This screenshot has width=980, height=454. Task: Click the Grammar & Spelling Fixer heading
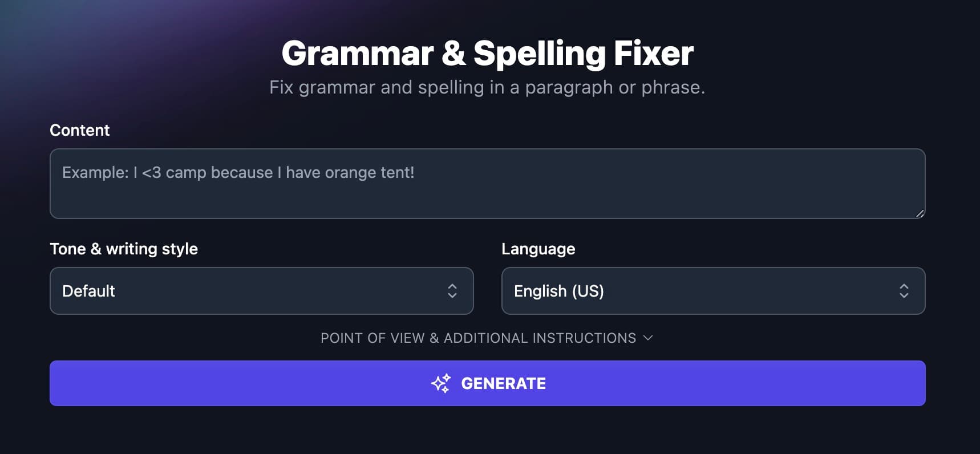click(488, 52)
